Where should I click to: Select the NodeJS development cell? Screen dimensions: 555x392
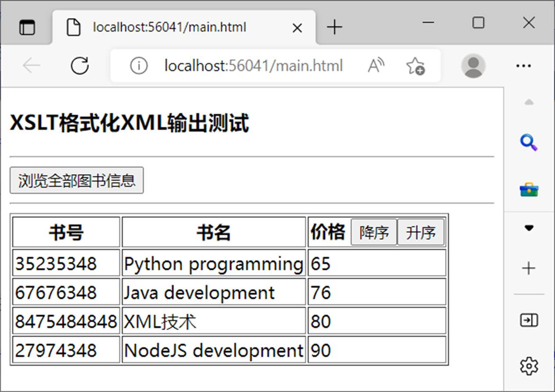[x=213, y=350]
